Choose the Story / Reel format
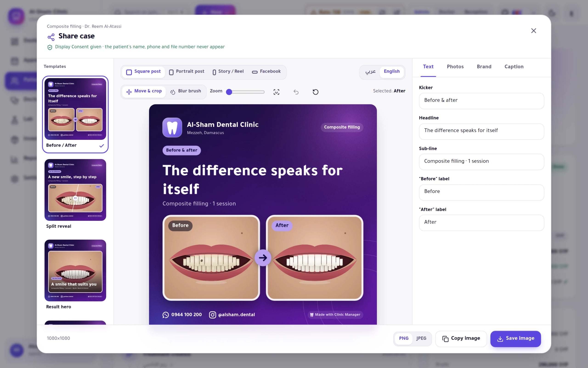The width and height of the screenshot is (588, 368). tap(228, 72)
